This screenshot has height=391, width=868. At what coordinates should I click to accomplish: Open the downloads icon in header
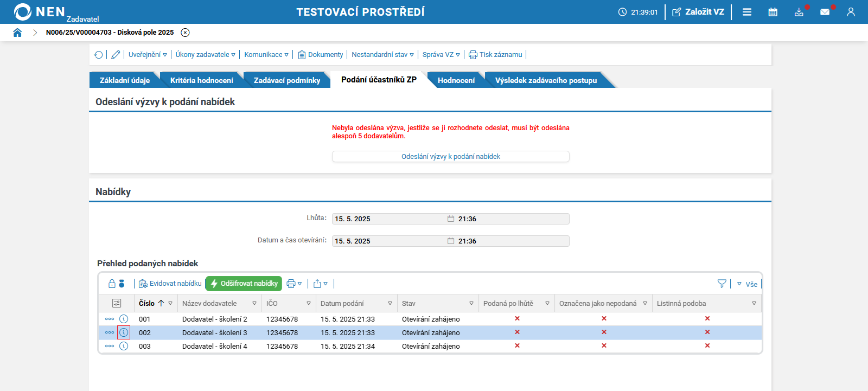pos(799,12)
